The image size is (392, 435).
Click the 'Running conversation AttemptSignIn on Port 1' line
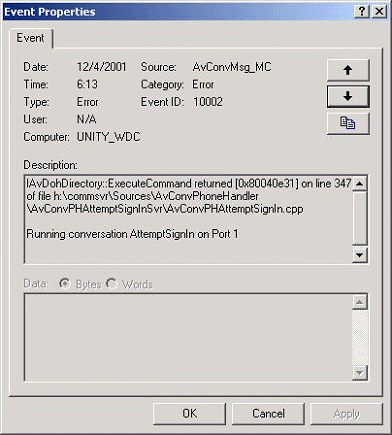click(132, 234)
